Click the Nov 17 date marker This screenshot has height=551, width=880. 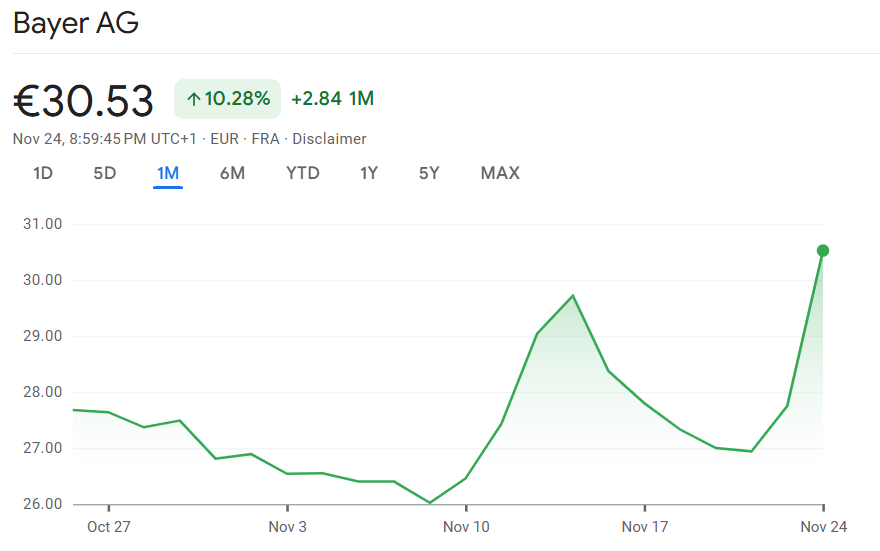click(x=645, y=527)
